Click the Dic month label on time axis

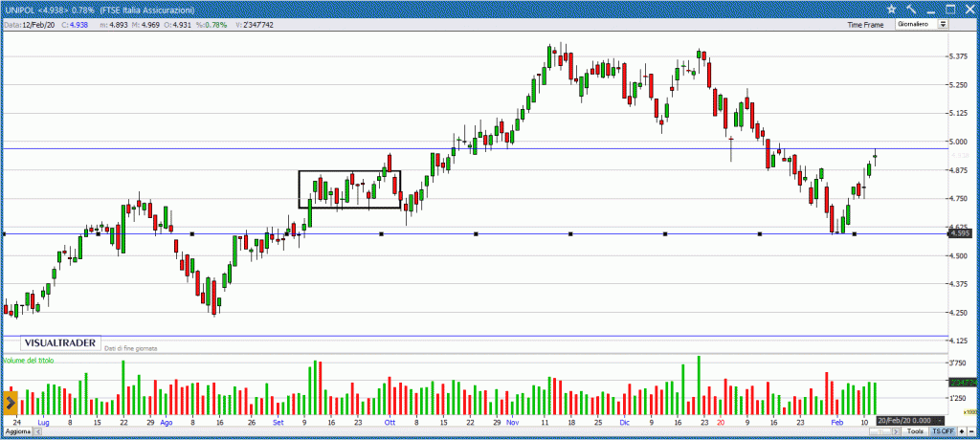pos(624,423)
